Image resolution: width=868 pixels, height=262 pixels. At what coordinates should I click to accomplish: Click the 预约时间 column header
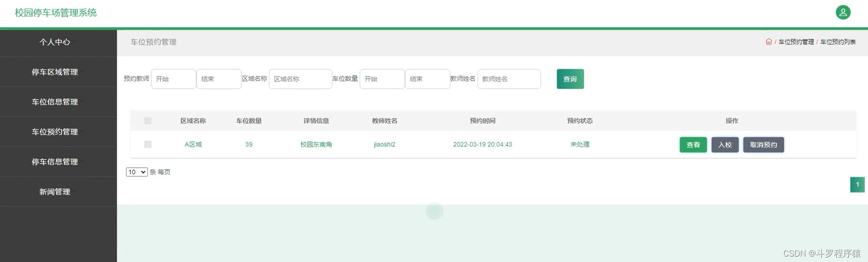(x=482, y=121)
